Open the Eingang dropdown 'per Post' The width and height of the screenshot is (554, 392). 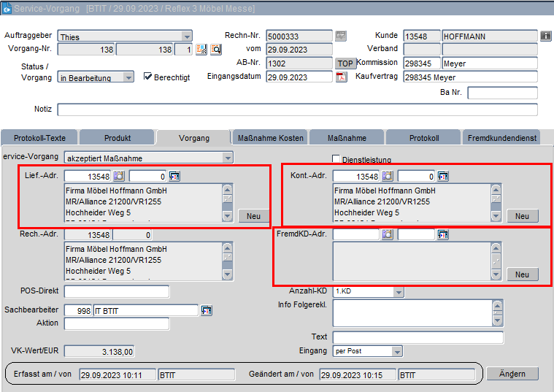(x=397, y=351)
